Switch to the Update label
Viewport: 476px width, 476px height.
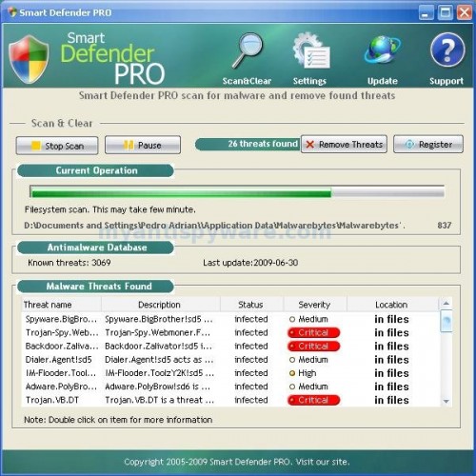383,81
